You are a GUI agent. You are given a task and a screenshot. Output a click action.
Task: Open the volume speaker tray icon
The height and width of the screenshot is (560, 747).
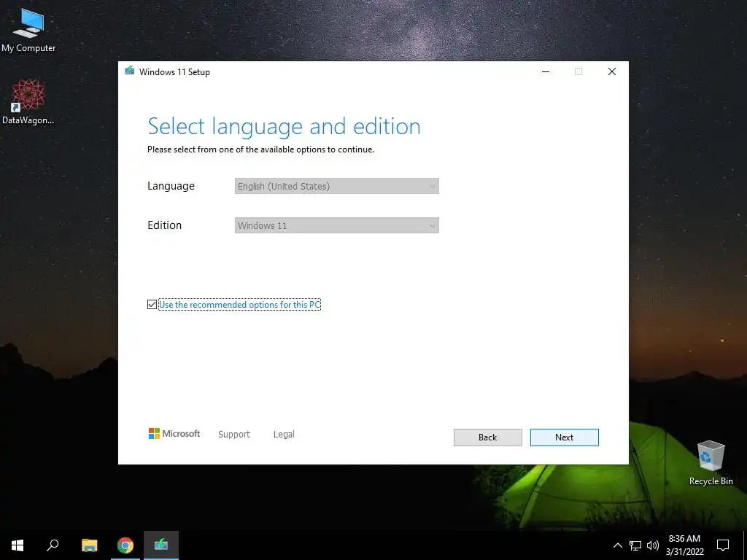click(653, 545)
